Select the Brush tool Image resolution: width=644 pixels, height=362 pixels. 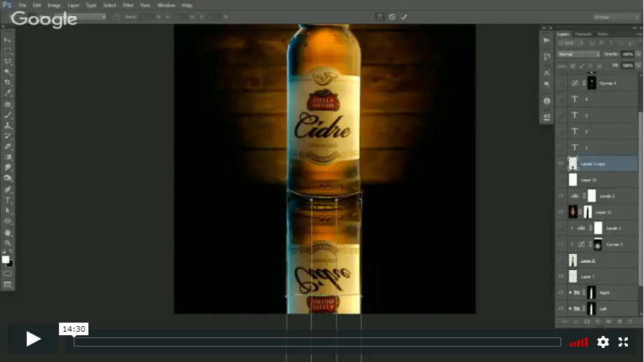point(8,115)
